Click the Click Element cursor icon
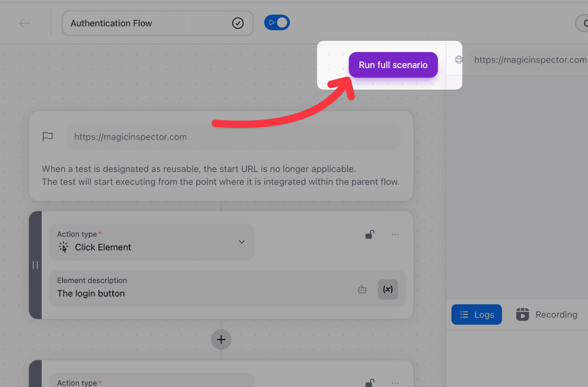 pos(63,247)
